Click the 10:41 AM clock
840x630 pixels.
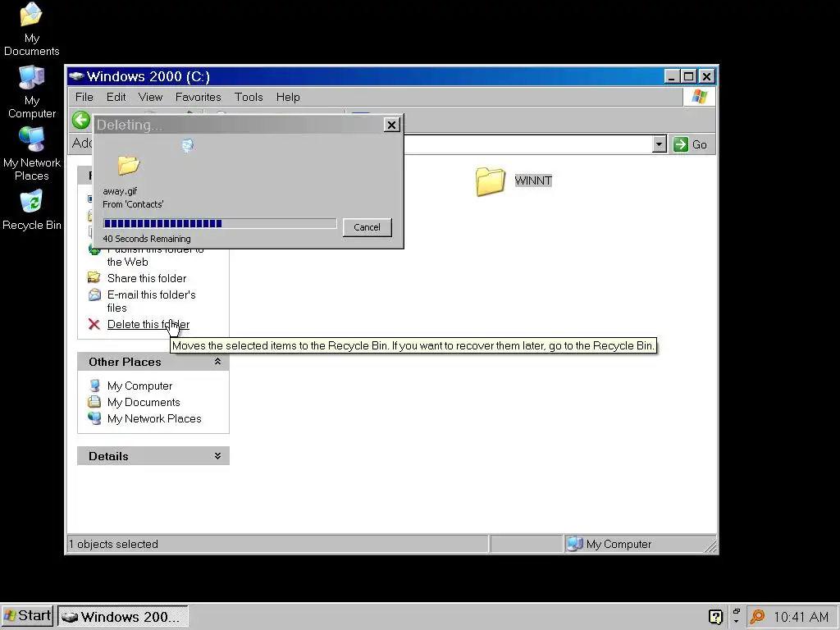[801, 617]
